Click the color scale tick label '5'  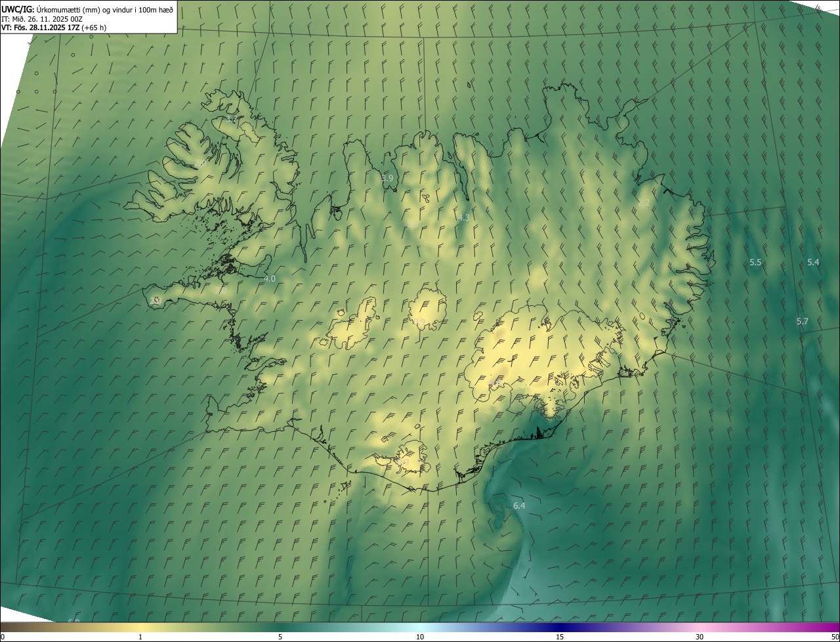(x=280, y=637)
